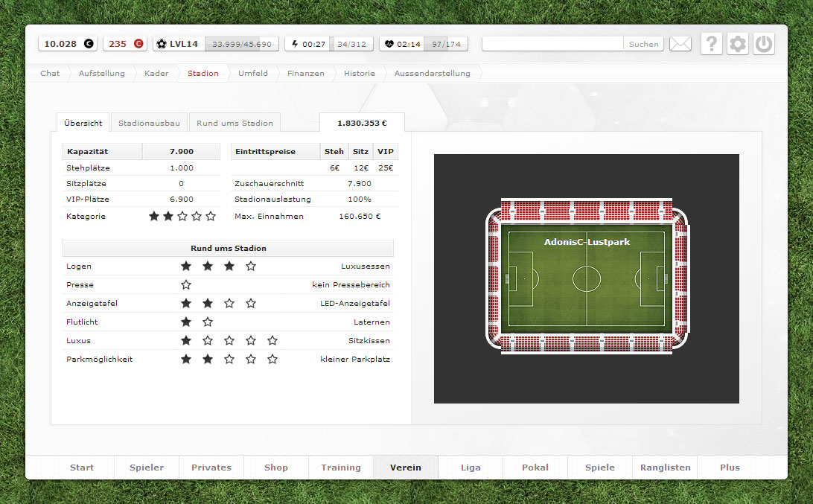Screen dimensions: 813x504
Task: Open the Shop bottom menu
Action: click(275, 468)
